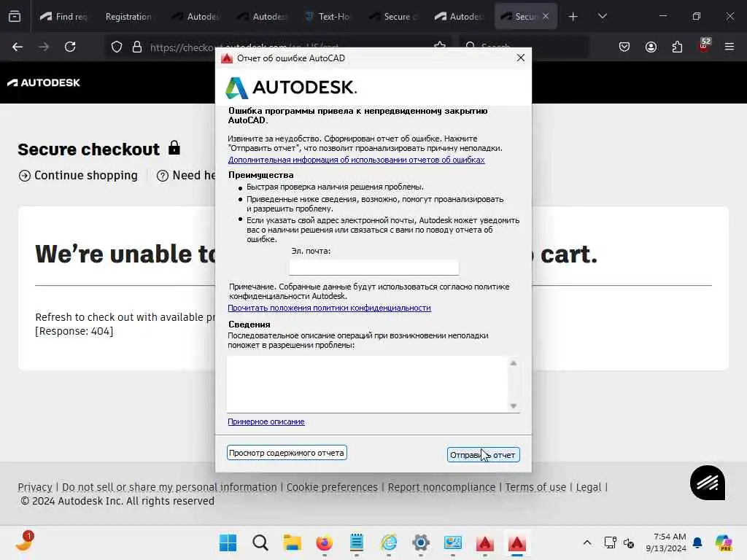Open the first AutoCAD taskbar icon
This screenshot has width=747, height=560.
pos(485,542)
